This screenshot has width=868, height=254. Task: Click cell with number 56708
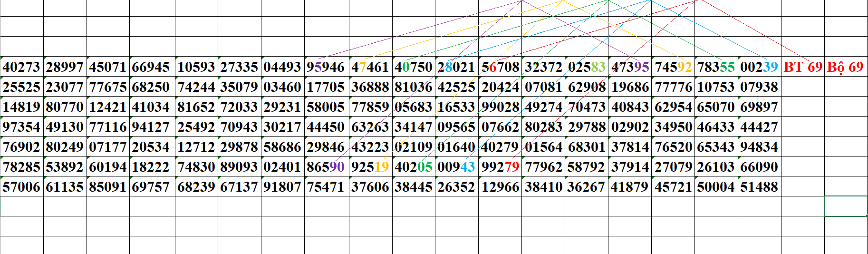(x=500, y=67)
